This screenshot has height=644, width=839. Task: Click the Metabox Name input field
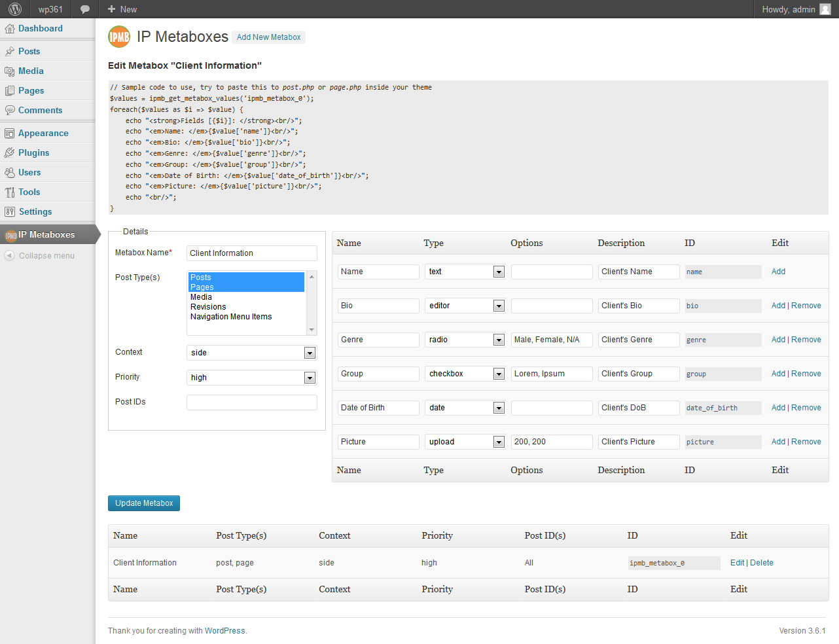(252, 253)
